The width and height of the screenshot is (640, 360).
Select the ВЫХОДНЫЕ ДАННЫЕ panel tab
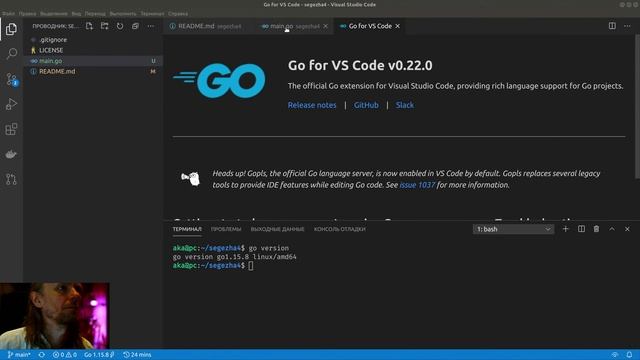point(278,229)
